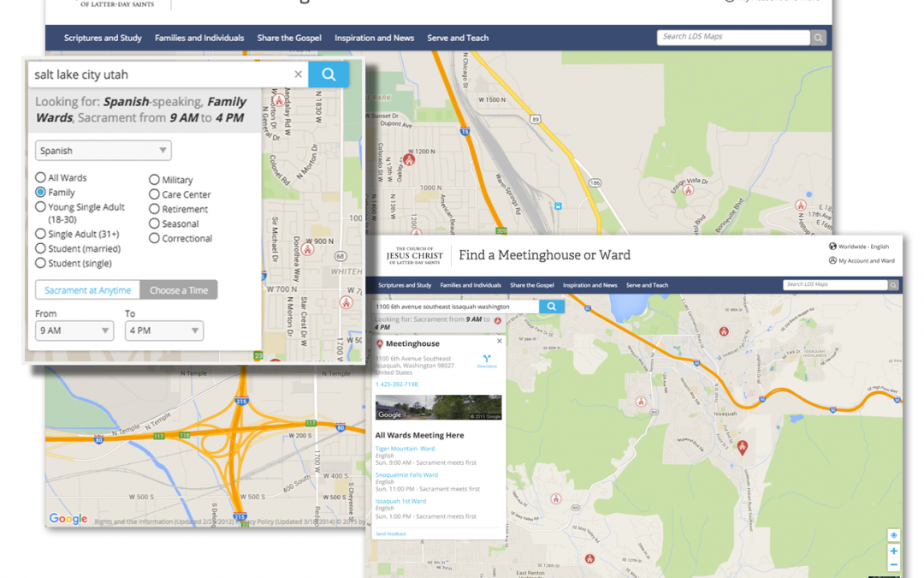This screenshot has height=578, width=924.
Task: Open the Spanish language dropdown
Action: [x=103, y=150]
